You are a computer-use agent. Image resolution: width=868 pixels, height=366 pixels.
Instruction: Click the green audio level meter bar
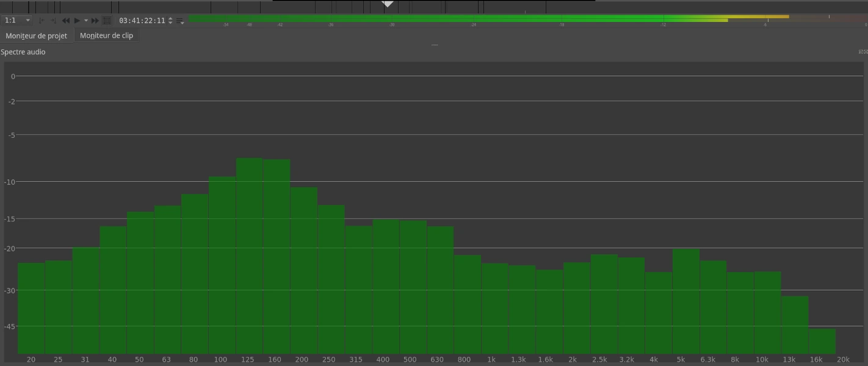pyautogui.click(x=458, y=19)
